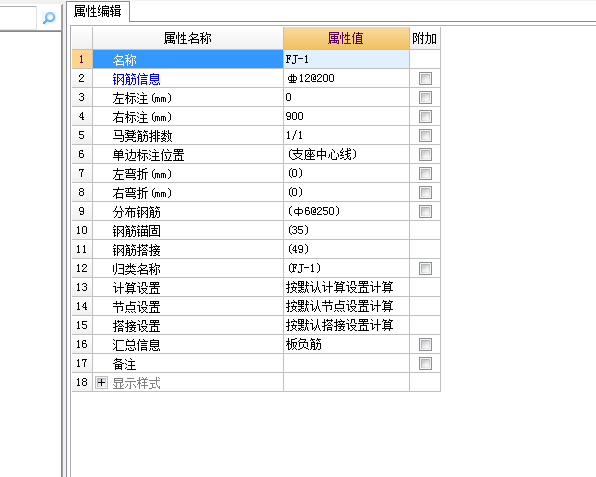Tick the 附加 checkbox for 马凳筋排数

[425, 135]
